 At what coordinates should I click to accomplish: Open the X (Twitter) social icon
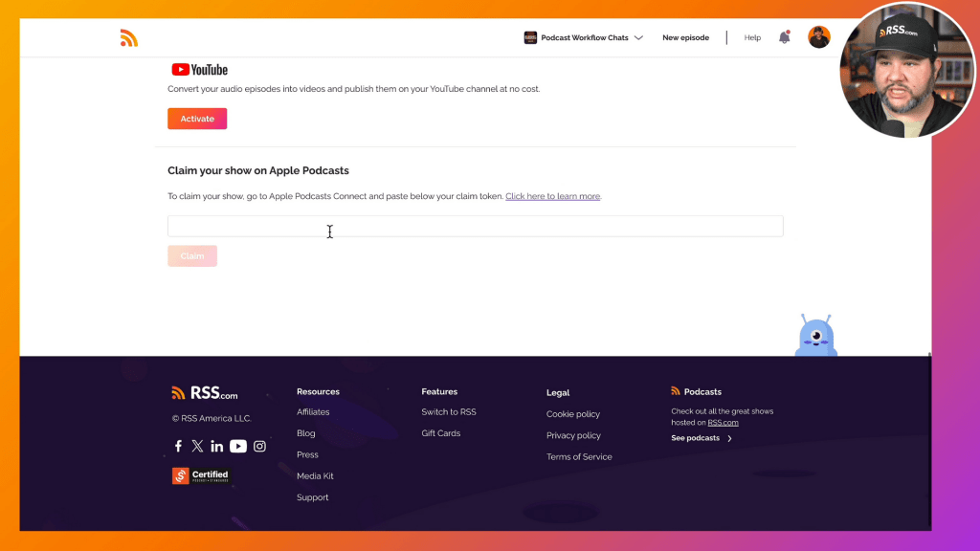click(197, 446)
